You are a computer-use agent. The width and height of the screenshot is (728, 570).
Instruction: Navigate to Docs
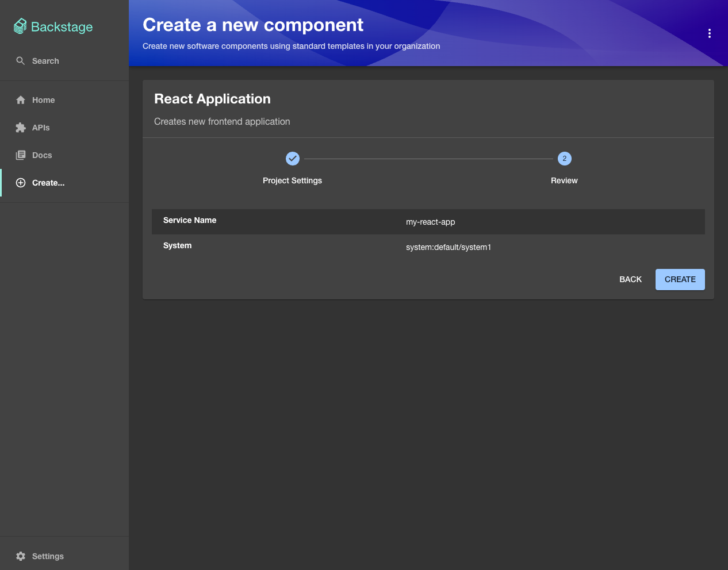[x=64, y=155]
